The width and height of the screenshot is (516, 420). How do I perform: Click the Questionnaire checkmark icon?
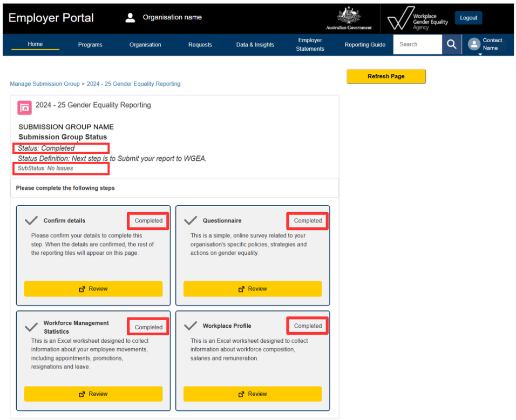(x=191, y=220)
